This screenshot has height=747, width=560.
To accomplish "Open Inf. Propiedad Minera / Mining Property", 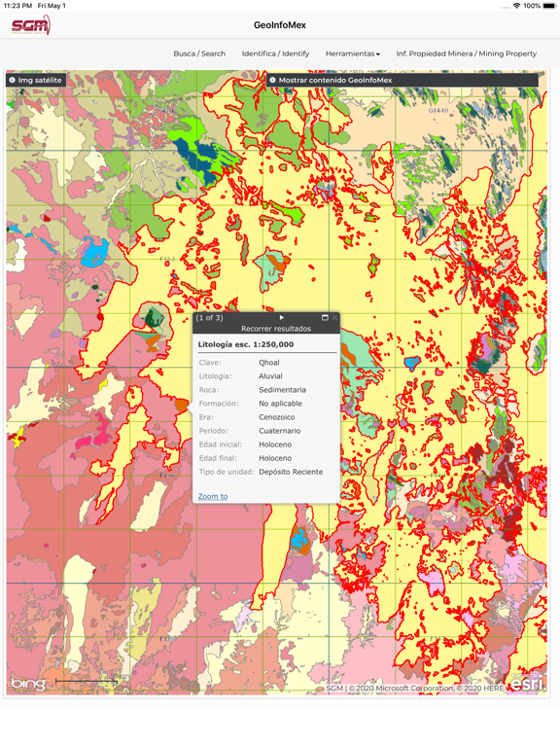I will (467, 53).
